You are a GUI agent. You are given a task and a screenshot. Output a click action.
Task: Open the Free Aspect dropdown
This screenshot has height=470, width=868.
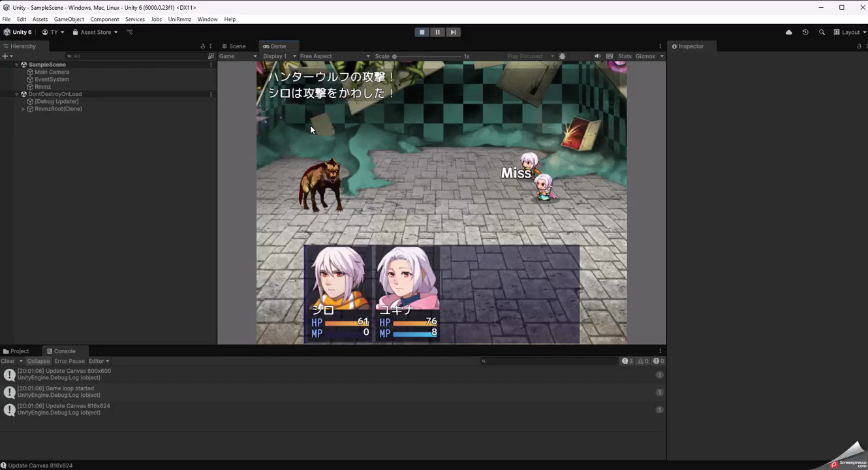(334, 56)
